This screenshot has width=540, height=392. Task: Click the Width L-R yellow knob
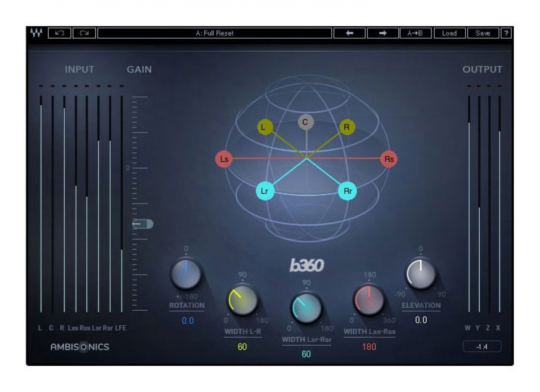(x=242, y=300)
